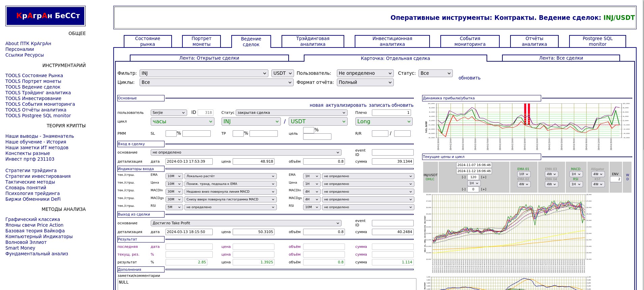Click the Динамика прибыли/убытка chart

point(527,122)
